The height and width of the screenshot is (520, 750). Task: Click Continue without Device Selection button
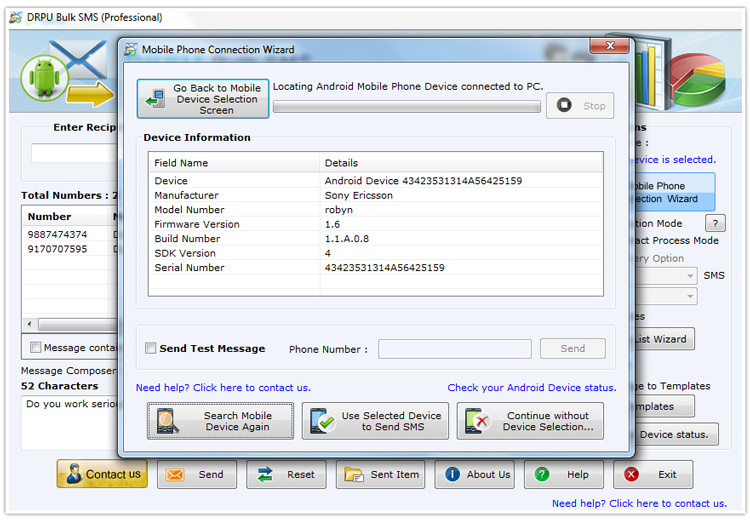pyautogui.click(x=530, y=421)
